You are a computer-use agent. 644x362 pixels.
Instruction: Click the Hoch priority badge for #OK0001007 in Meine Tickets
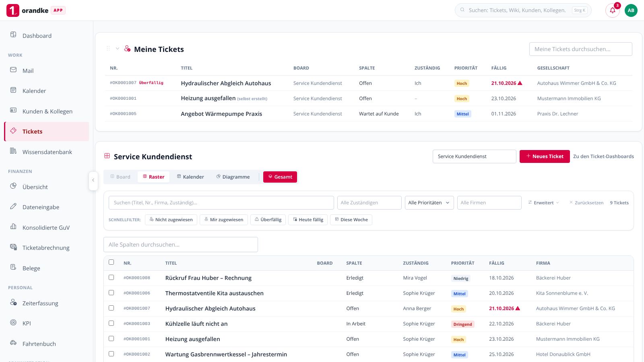[462, 83]
